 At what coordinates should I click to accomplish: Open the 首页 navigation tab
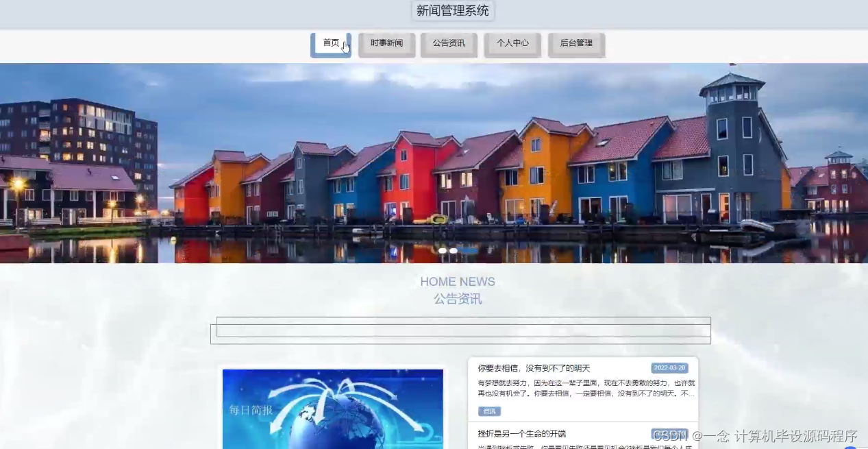pos(331,45)
